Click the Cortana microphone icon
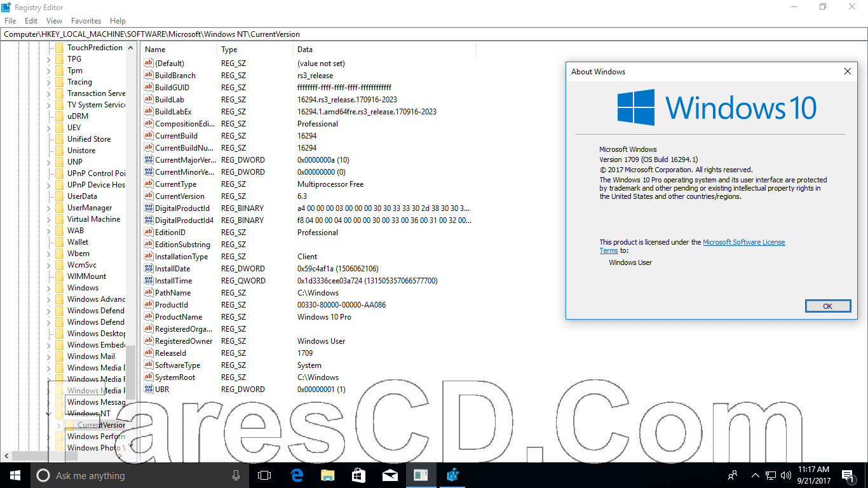Image resolution: width=868 pixels, height=488 pixels. click(236, 475)
